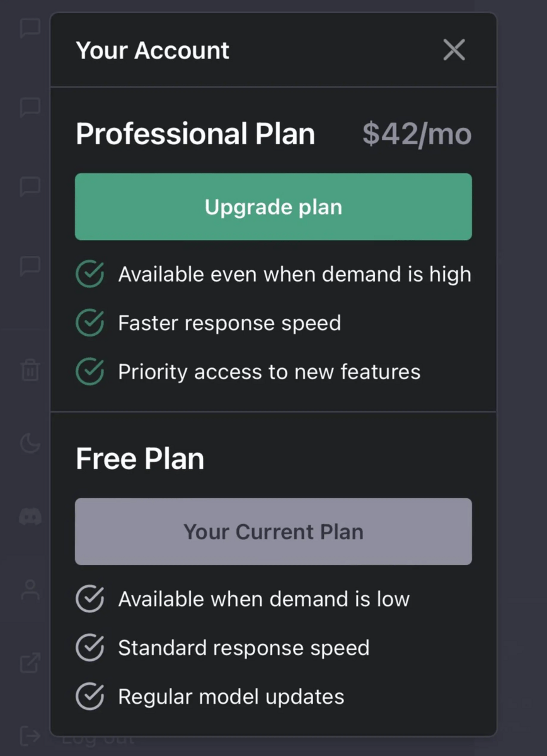The image size is (547, 756).
Task: Click the $42/mo price label
Action: click(417, 134)
